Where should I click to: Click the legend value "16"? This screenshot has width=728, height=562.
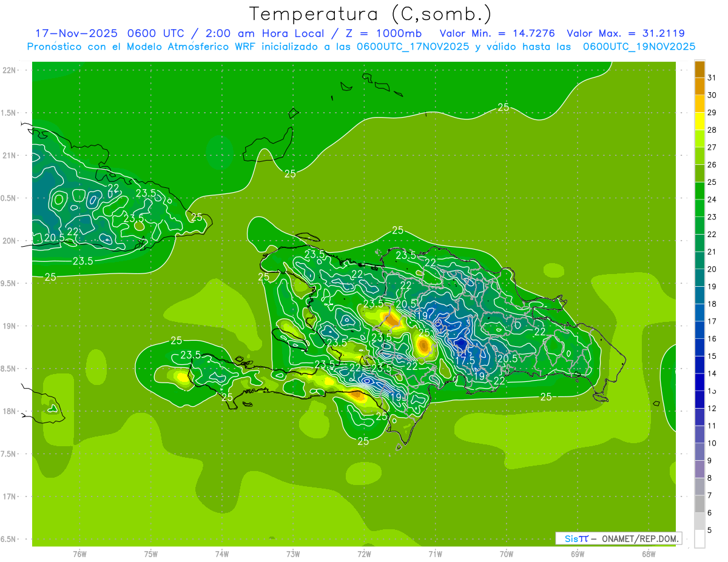pos(712,338)
